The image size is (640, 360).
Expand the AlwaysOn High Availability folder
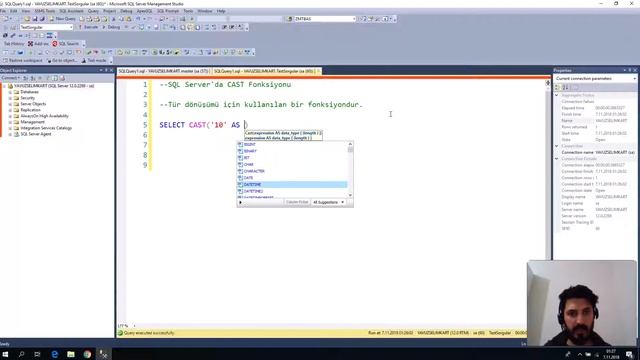pos(10,116)
